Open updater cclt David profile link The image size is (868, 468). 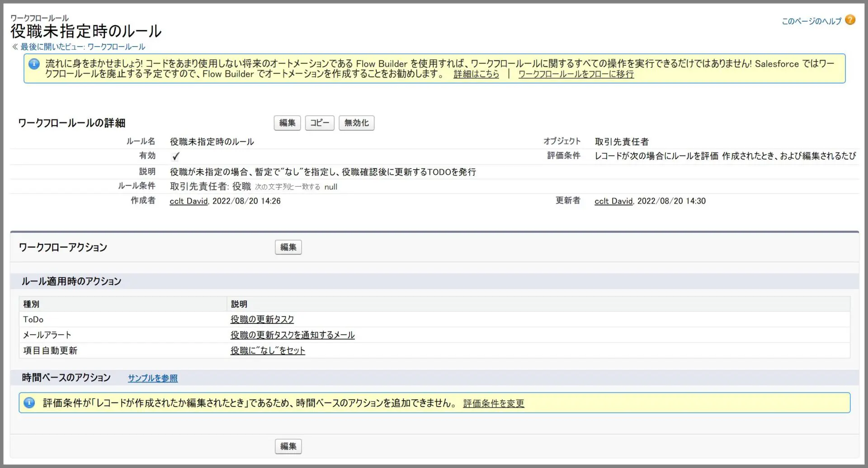613,201
